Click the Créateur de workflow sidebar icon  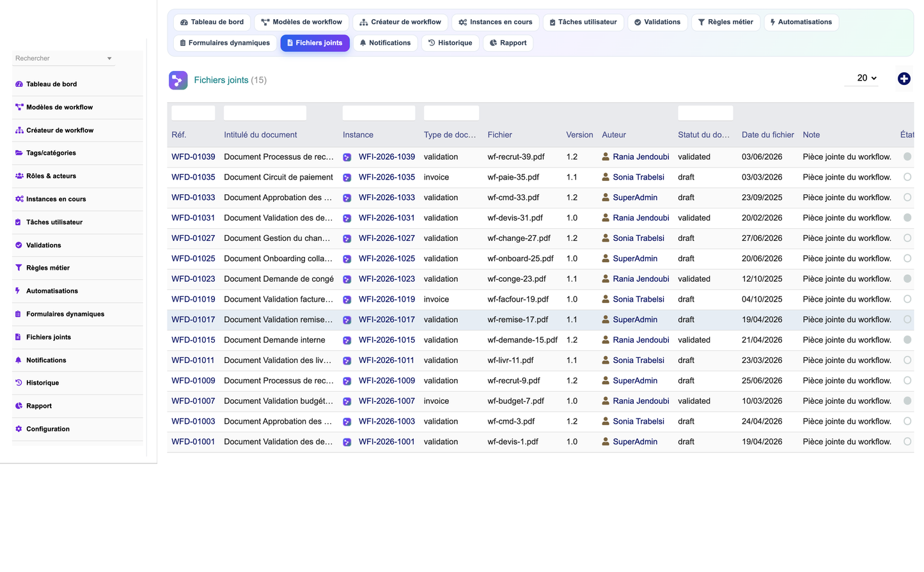pos(19,130)
